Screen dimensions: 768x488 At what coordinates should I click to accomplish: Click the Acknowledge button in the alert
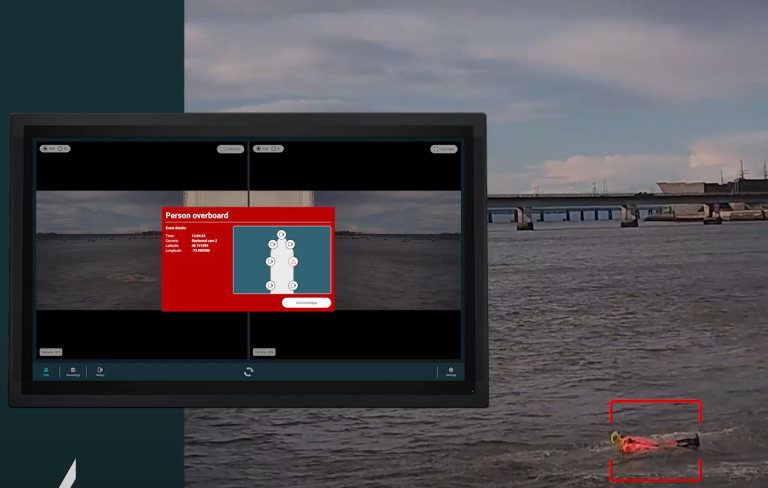306,302
